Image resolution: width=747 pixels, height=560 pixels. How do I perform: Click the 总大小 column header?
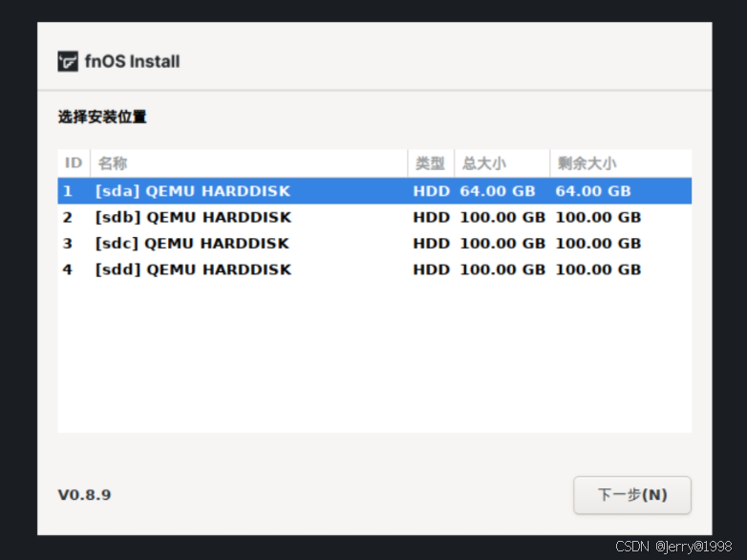pyautogui.click(x=502, y=163)
